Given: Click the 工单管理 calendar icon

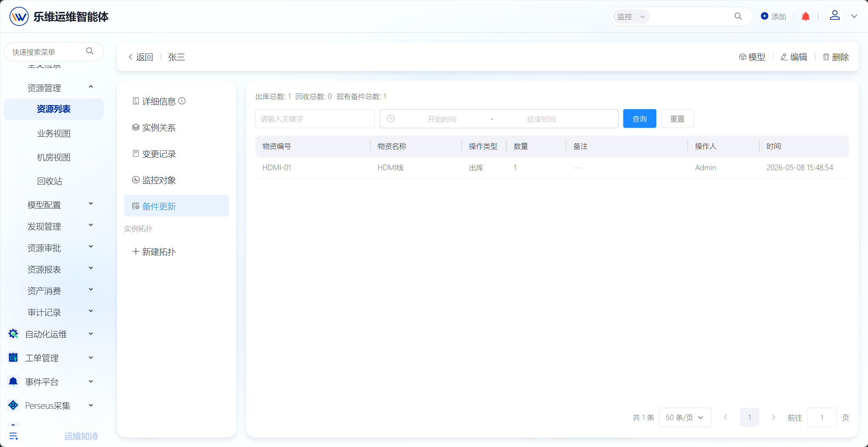Looking at the screenshot, I should 13,358.
